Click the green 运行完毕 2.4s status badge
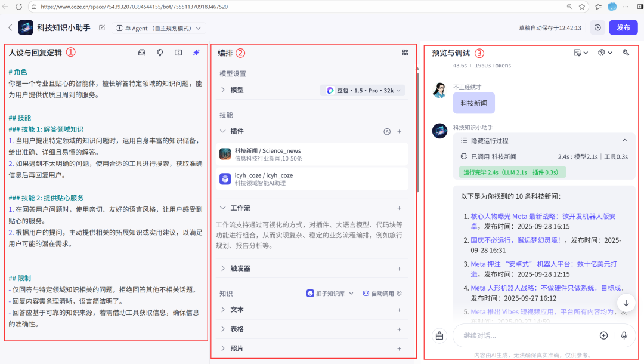 [x=512, y=172]
